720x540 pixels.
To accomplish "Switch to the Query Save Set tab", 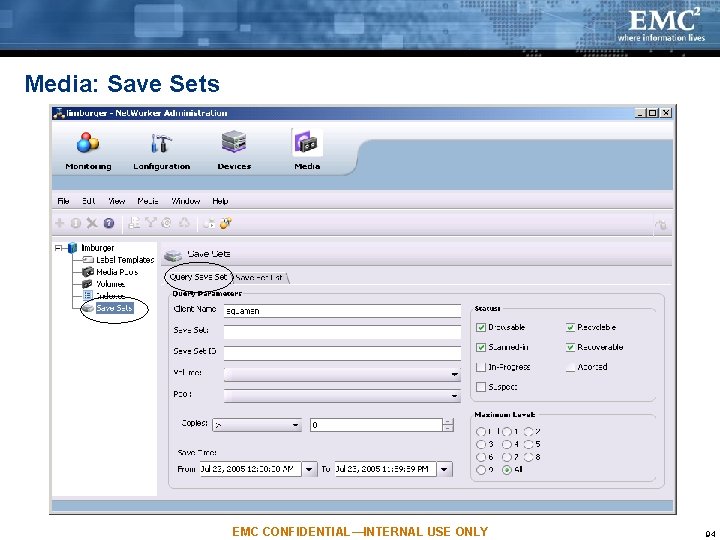I will pyautogui.click(x=198, y=277).
